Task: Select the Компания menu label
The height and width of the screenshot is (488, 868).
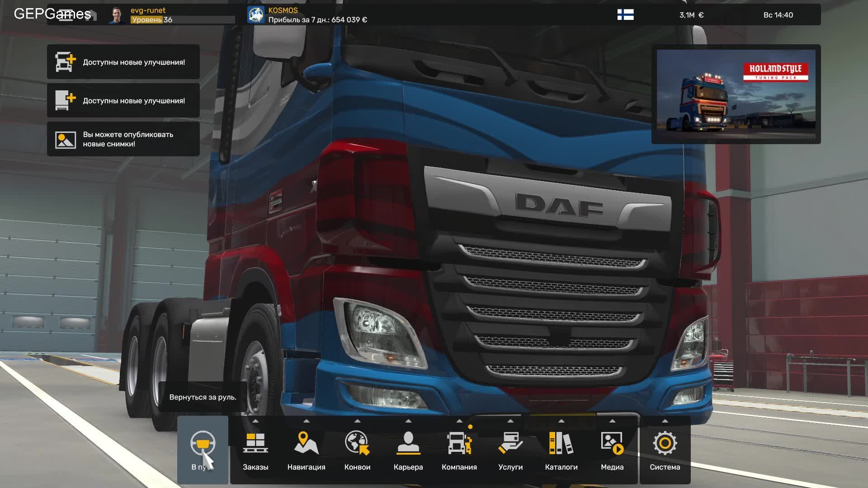Action: coord(459,467)
